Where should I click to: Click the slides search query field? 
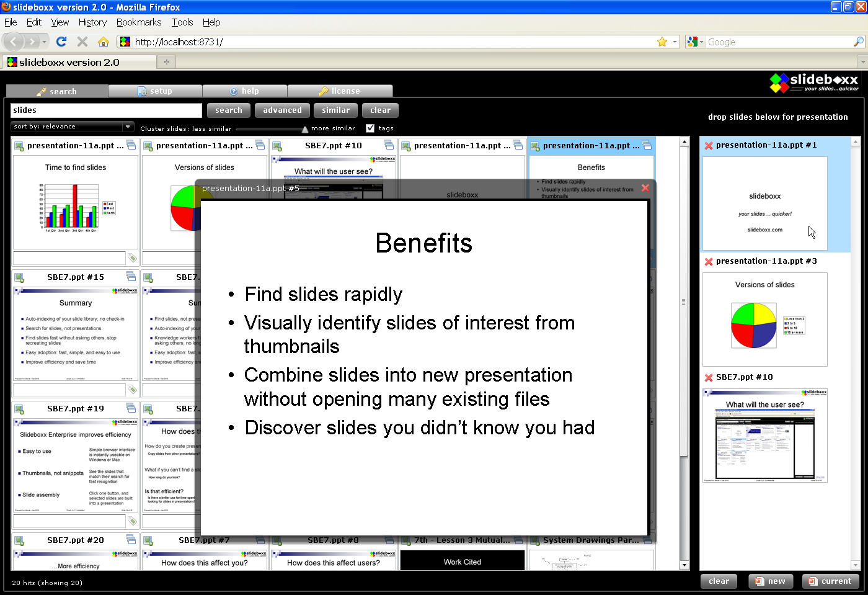106,110
